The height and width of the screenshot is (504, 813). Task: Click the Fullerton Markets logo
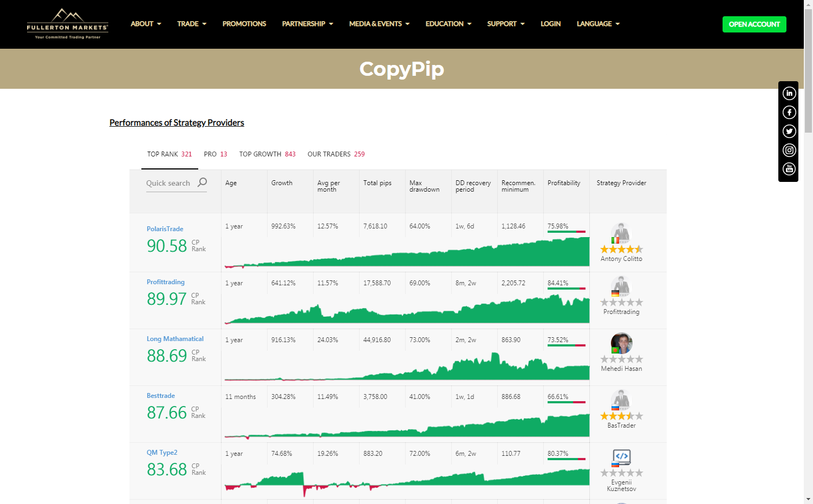coord(68,24)
